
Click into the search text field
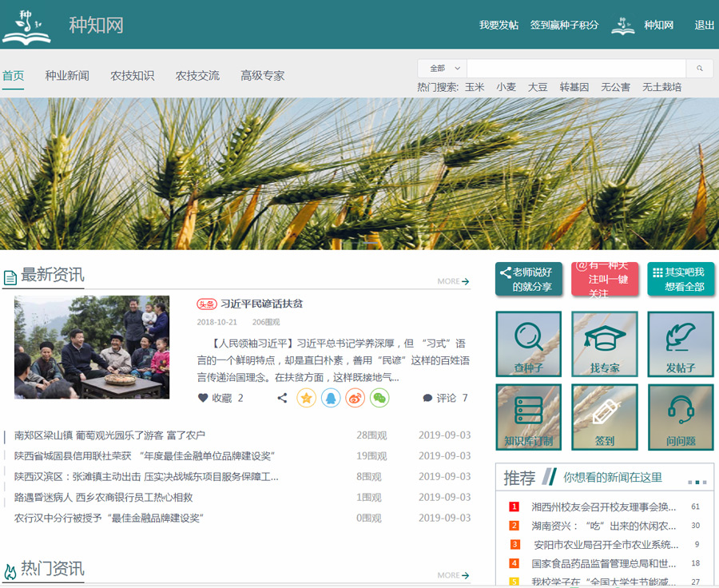tap(576, 69)
